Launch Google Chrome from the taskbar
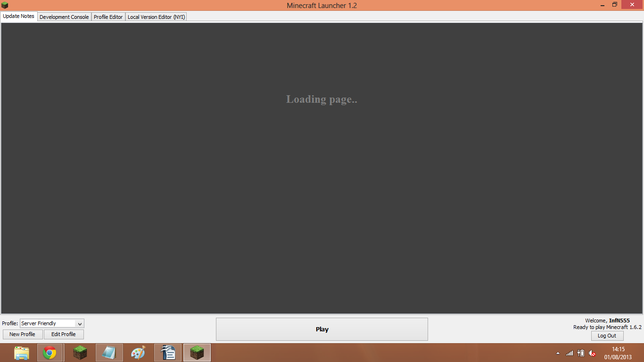Image resolution: width=644 pixels, height=362 pixels. 50,353
